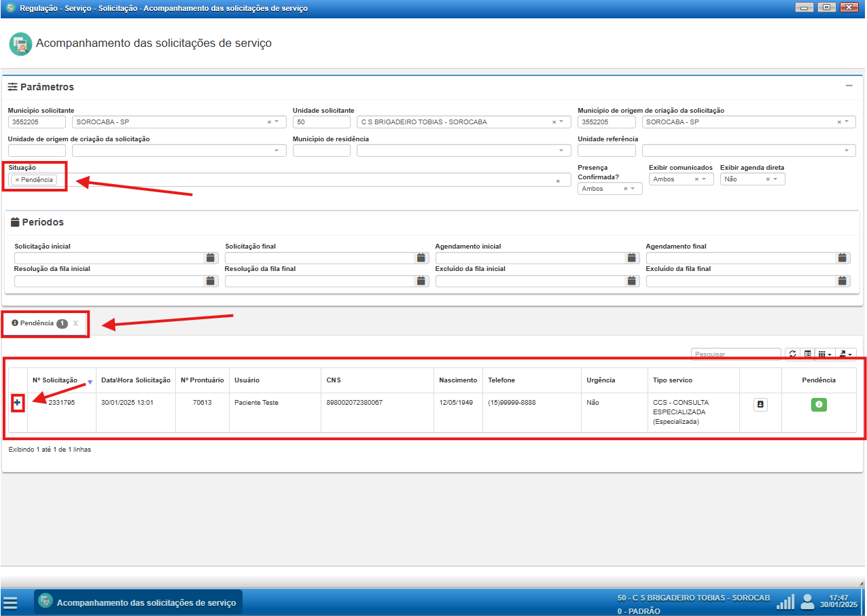Click the Pesquisar search field
The width and height of the screenshot is (867, 616).
735,354
